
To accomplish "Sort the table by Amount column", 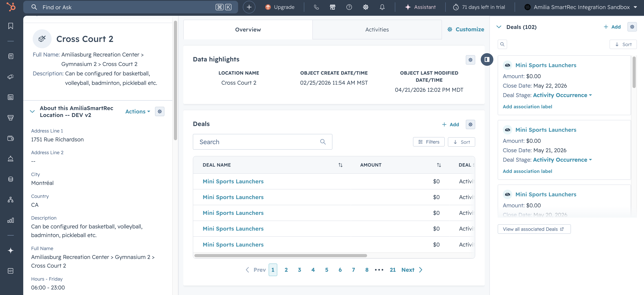I will (439, 165).
